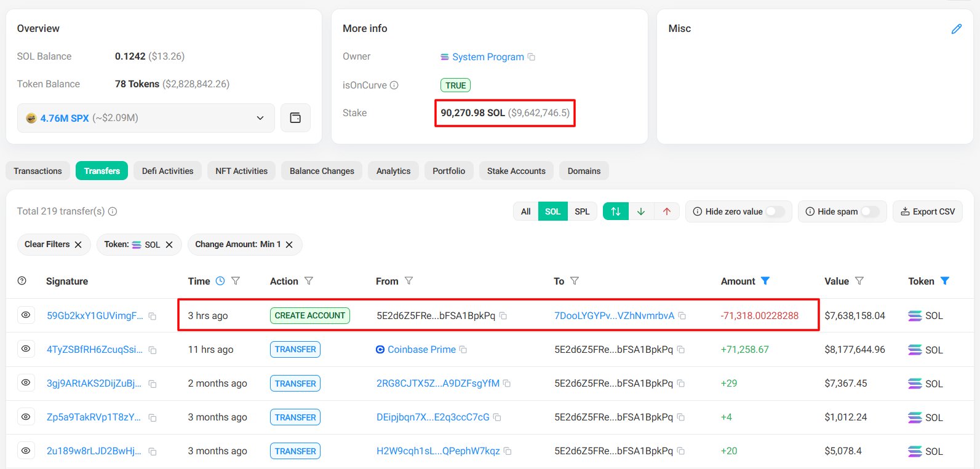Open the Analytics tab
The image size is (980, 469).
pyautogui.click(x=393, y=171)
